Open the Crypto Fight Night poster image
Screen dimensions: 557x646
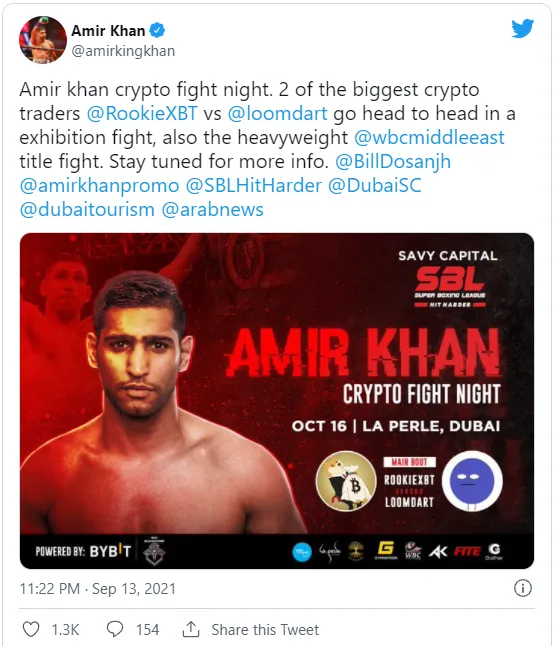(277, 401)
